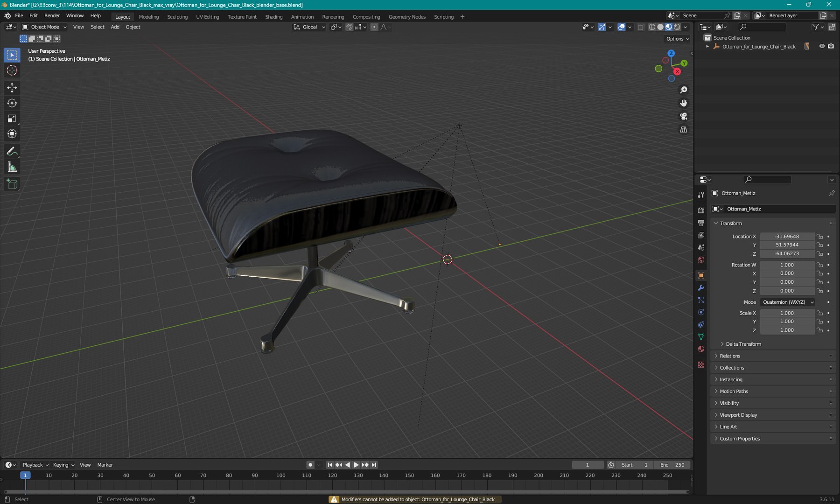
Task: Open the Output properties tab
Action: tap(701, 223)
